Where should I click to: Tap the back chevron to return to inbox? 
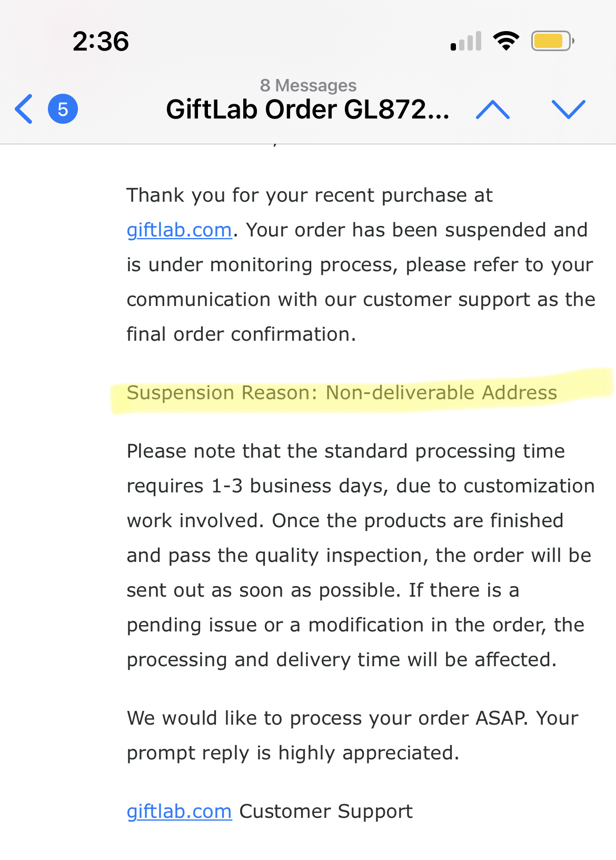click(x=22, y=109)
